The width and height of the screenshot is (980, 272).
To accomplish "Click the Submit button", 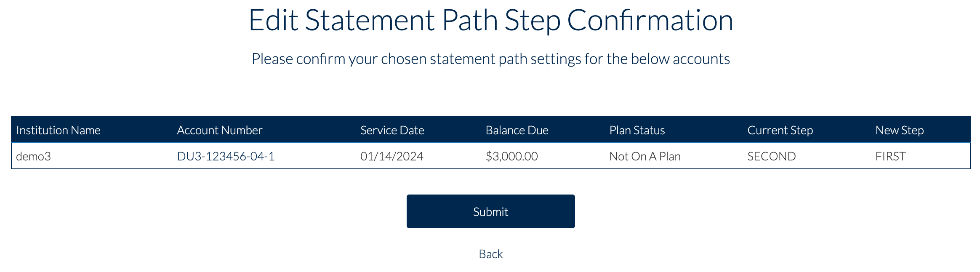I will 490,211.
